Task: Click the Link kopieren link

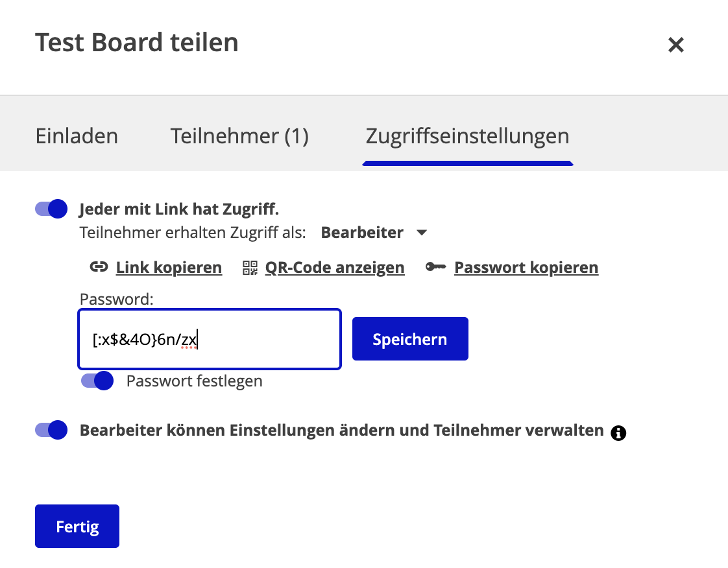Action: tap(168, 266)
